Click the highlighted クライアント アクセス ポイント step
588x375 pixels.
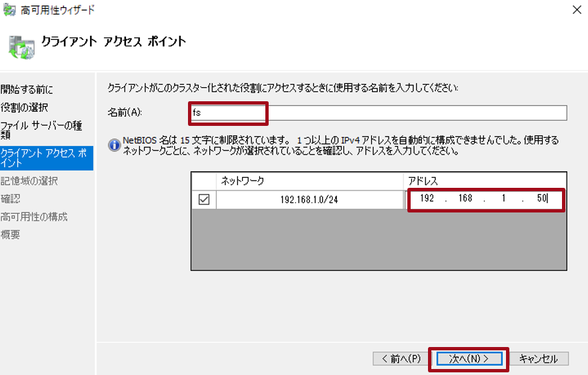coord(45,158)
